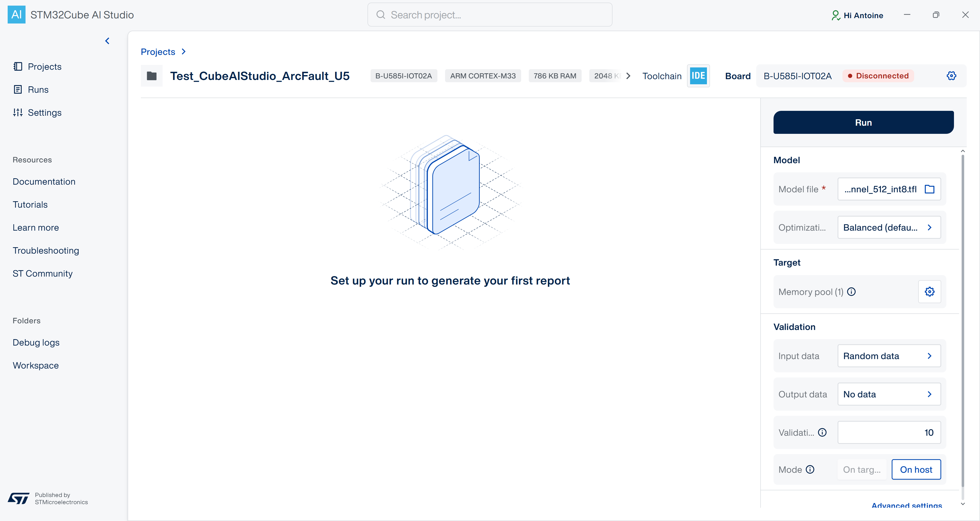Collapse the sidebar with the back chevron

coord(107,41)
